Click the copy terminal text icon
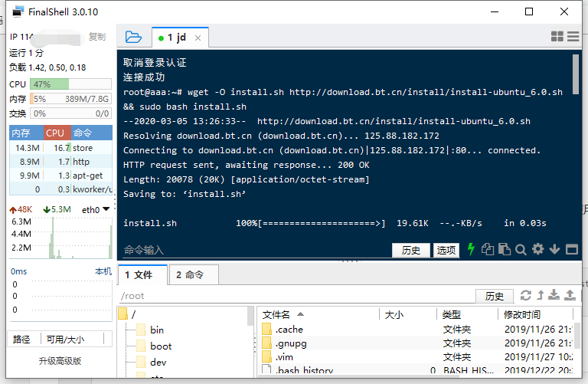588x384 pixels. coord(488,249)
